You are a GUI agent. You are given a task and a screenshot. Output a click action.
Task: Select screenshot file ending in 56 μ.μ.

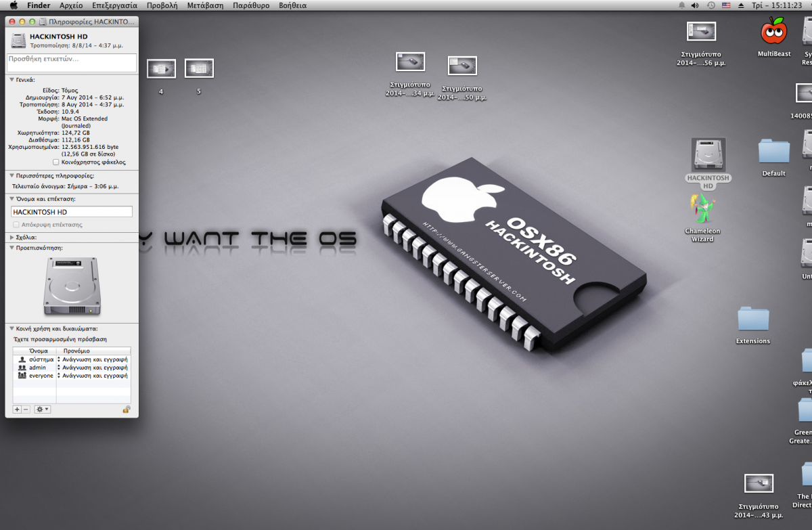point(701,30)
